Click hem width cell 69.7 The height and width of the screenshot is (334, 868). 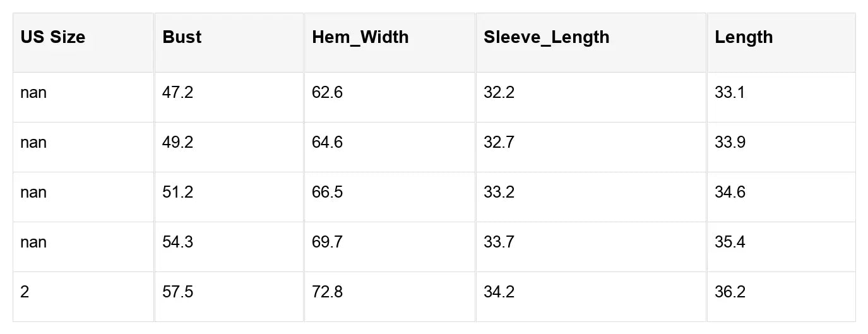pyautogui.click(x=327, y=242)
